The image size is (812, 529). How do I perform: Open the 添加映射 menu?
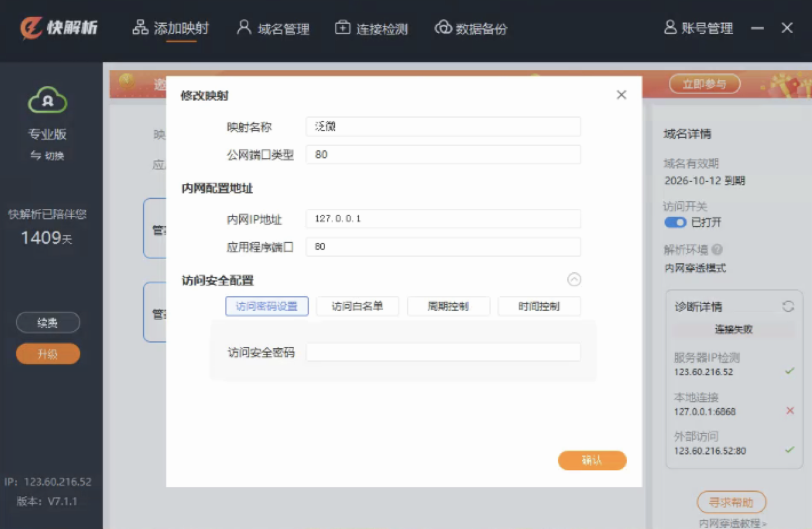(170, 28)
